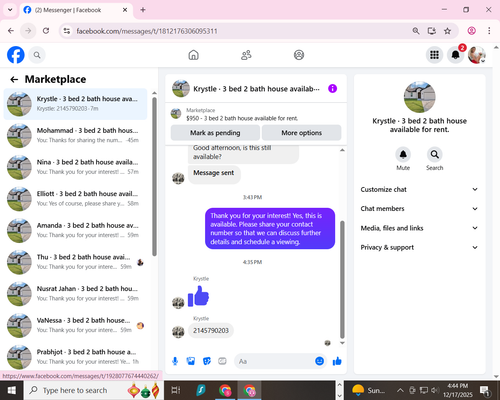This screenshot has height=400, width=500.
Task: Open the Windows Start menu
Action: pyautogui.click(x=12, y=390)
